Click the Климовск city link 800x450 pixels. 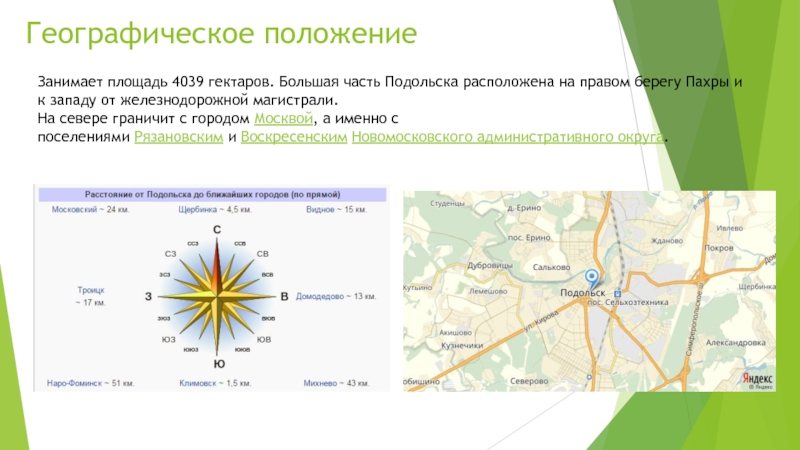[x=201, y=383]
